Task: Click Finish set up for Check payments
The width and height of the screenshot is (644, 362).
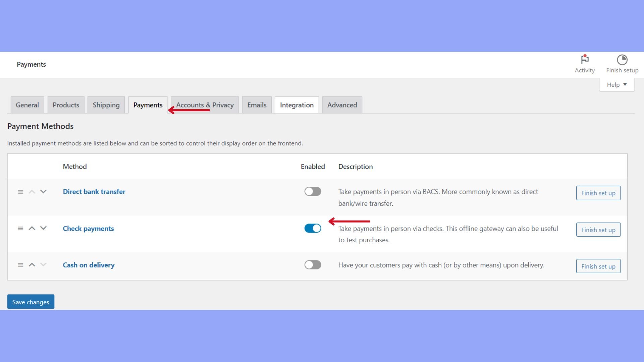Action: [x=598, y=230]
